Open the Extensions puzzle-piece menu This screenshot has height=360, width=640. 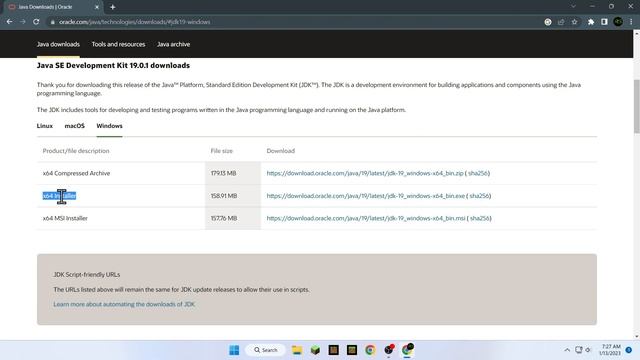click(591, 22)
